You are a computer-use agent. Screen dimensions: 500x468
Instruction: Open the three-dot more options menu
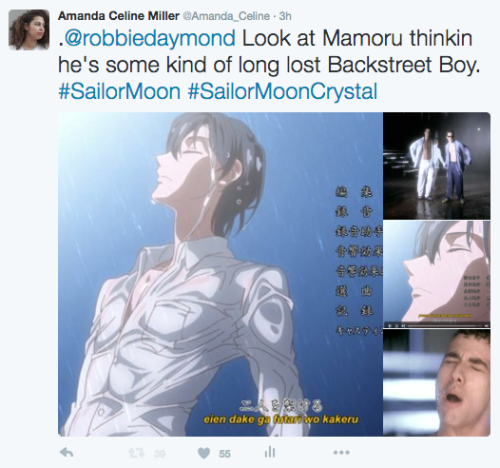[x=342, y=452]
